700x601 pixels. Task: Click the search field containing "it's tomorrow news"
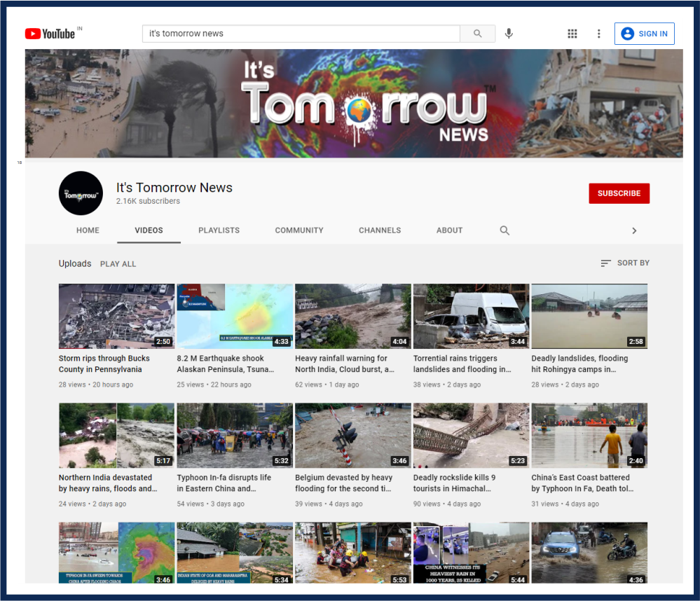click(301, 34)
